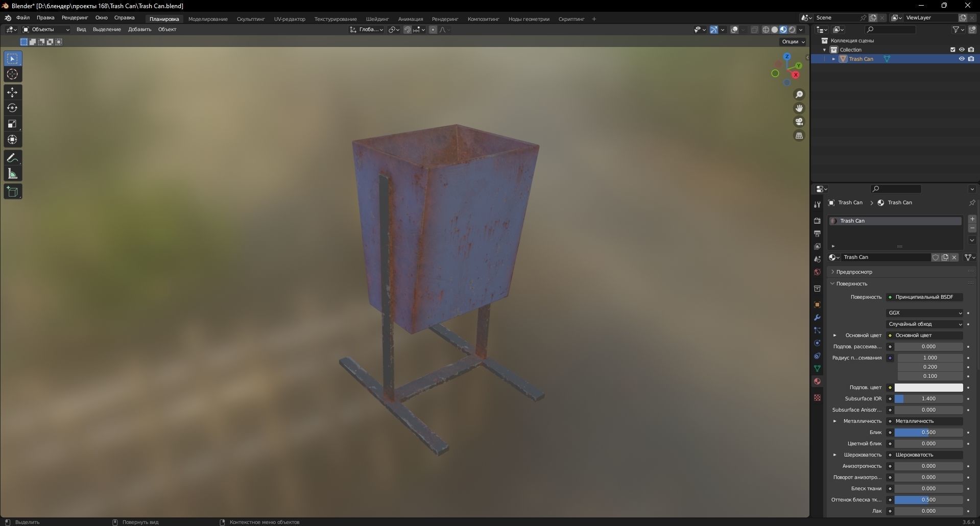980x526 pixels.
Task: Toggle viewport gizmos display
Action: [714, 30]
